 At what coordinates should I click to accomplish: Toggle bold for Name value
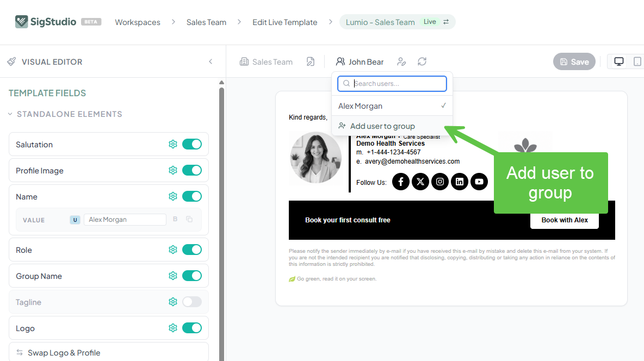click(x=175, y=219)
